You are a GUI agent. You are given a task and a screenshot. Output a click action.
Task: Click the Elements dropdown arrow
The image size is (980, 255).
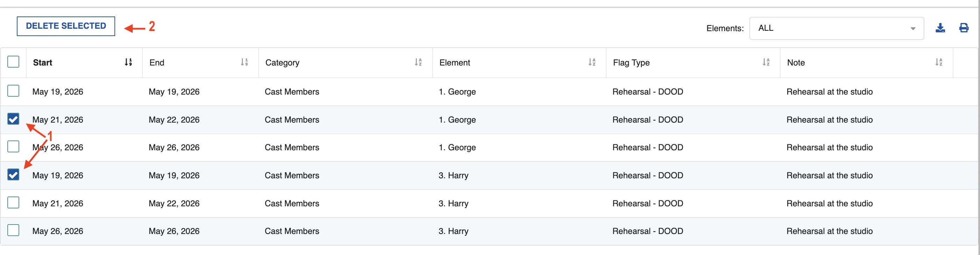(x=913, y=28)
